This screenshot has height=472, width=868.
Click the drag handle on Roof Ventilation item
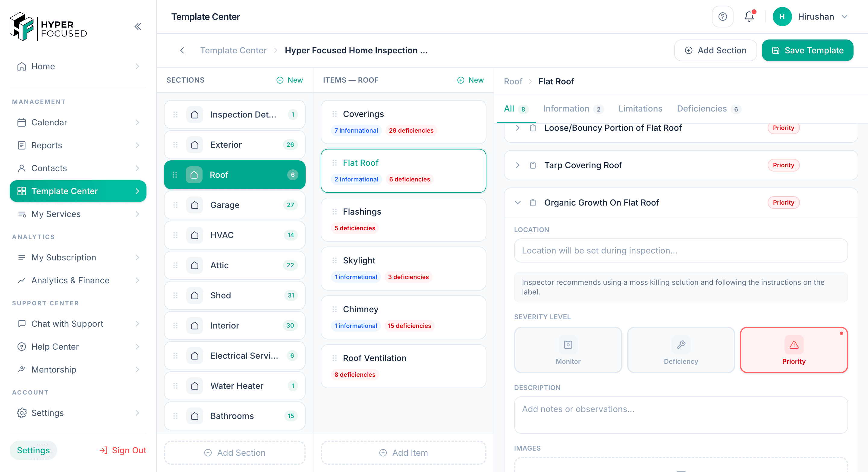point(334,358)
